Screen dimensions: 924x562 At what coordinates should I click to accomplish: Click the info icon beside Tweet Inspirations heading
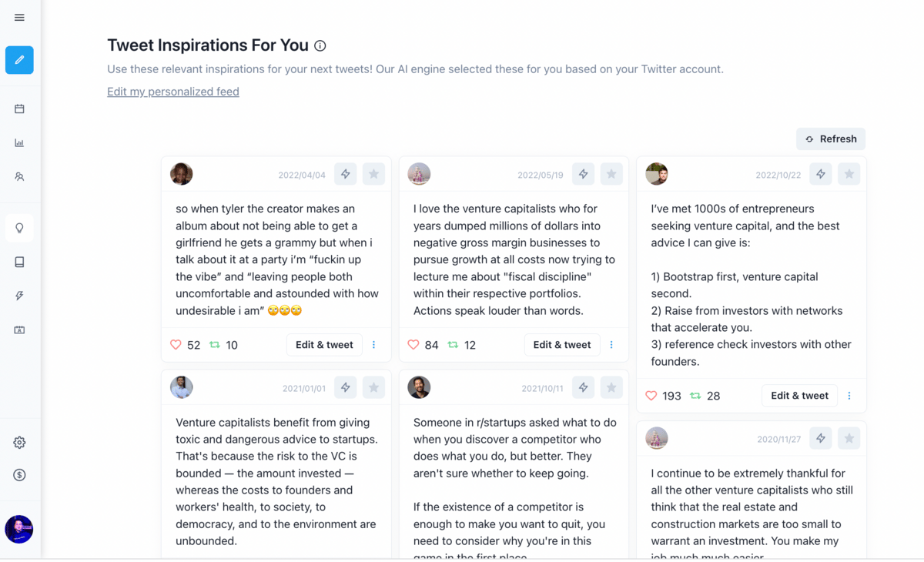coord(320,46)
